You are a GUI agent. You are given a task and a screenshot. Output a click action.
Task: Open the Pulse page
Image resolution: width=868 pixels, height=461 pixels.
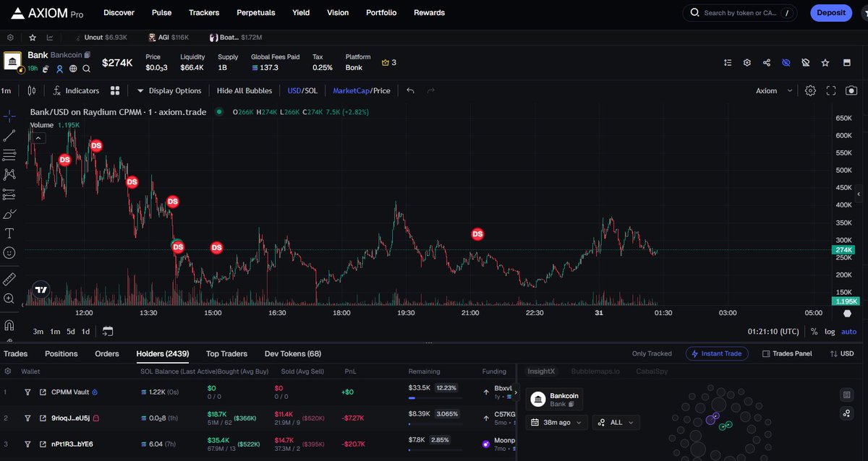(161, 13)
